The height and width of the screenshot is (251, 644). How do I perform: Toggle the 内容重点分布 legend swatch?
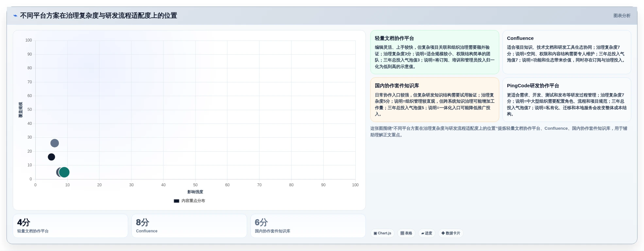pyautogui.click(x=177, y=201)
